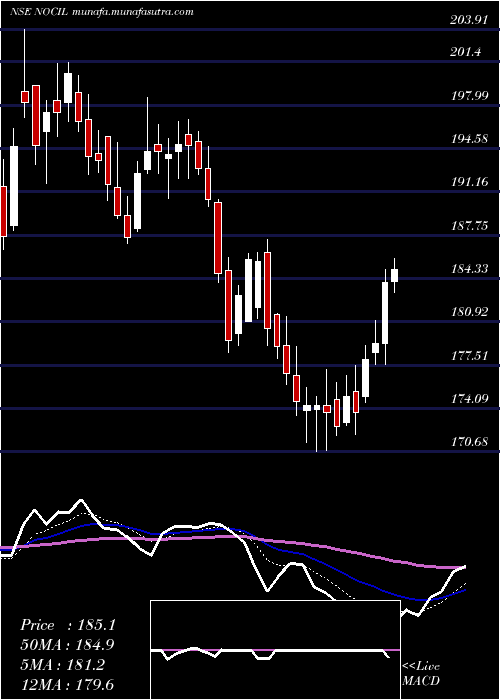Click the 12MA : 179.6 readout
Viewport: 500px width, 700px height.
click(x=67, y=684)
